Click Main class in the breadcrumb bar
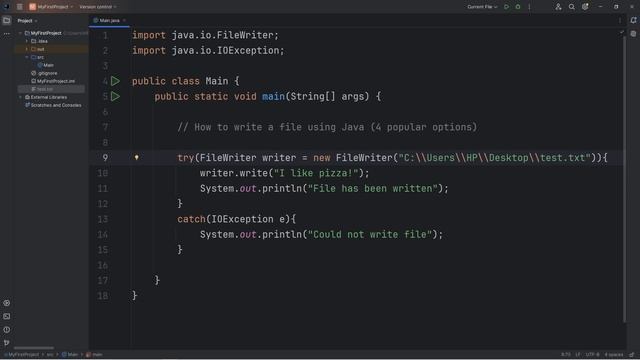The height and width of the screenshot is (360, 640). [70, 355]
